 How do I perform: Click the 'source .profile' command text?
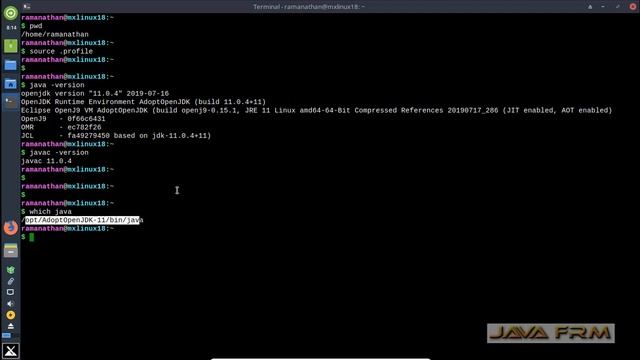[x=61, y=51]
